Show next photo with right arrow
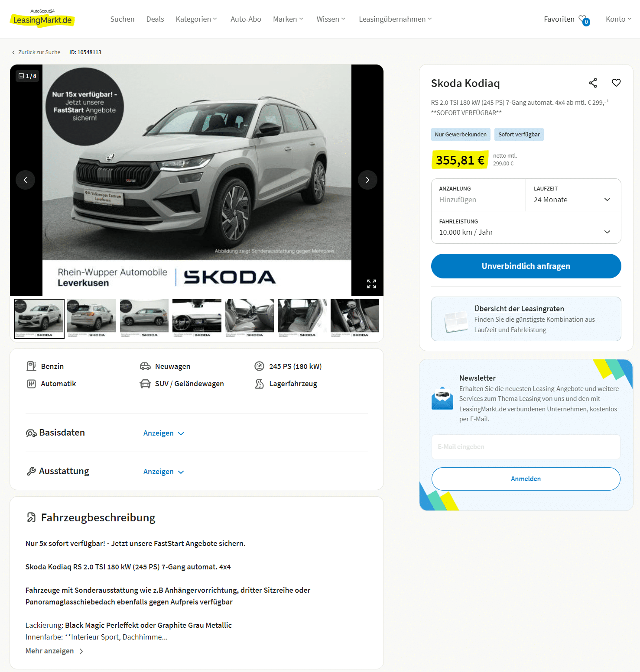Viewport: 640px width, 672px height. [x=367, y=180]
